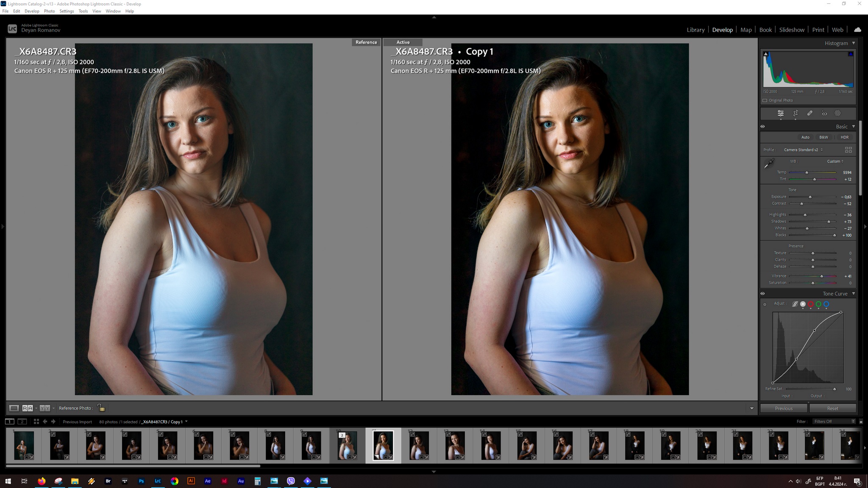Toggle the Reference Photo lock
Screen dimensions: 868x488
pos(101,408)
